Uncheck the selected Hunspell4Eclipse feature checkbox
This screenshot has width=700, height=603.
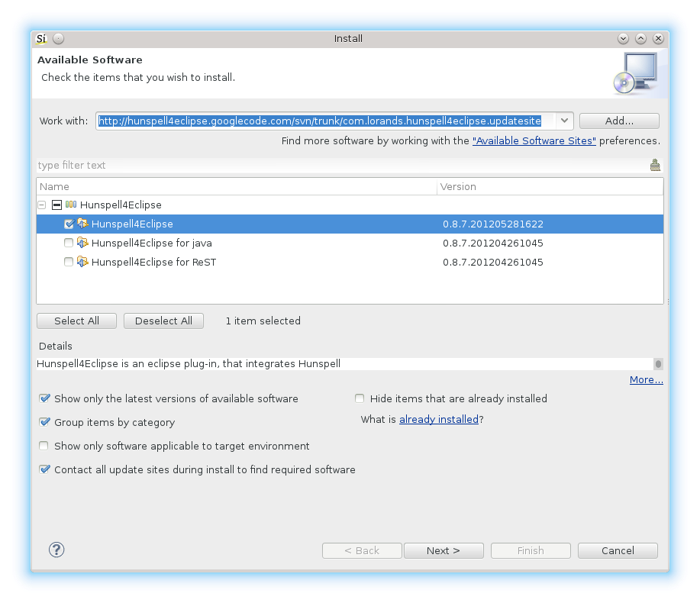68,224
